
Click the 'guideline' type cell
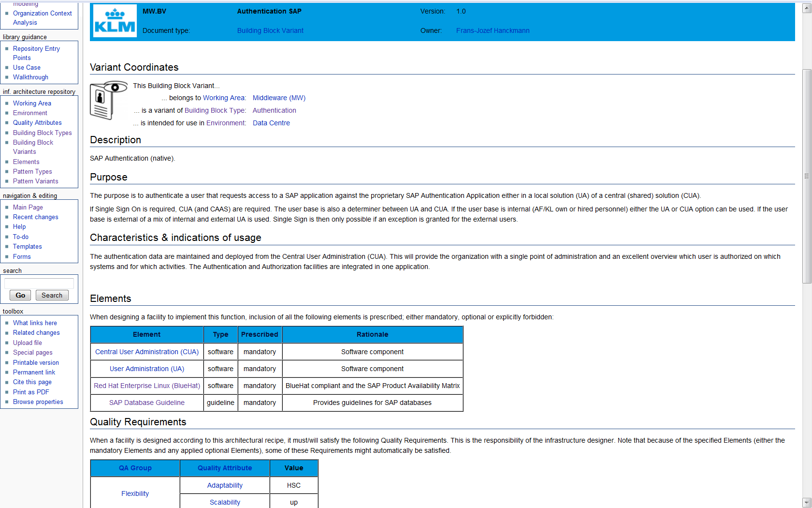220,403
